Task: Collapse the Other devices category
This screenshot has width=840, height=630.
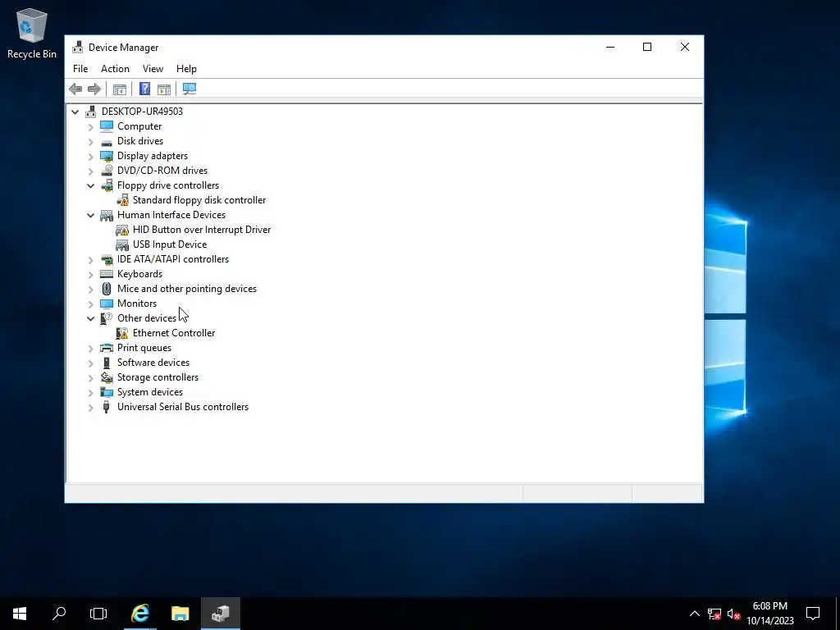Action: pyautogui.click(x=90, y=319)
